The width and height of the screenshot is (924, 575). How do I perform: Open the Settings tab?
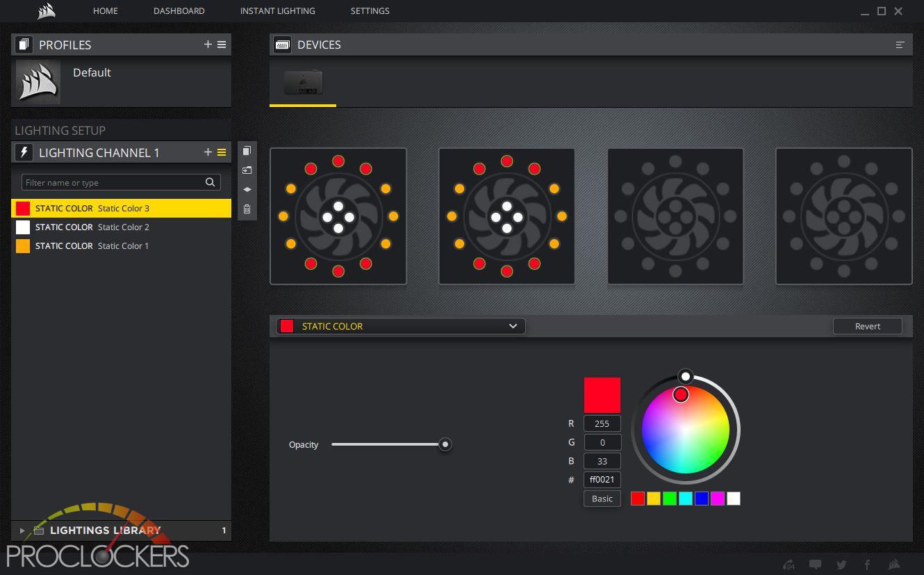(370, 10)
